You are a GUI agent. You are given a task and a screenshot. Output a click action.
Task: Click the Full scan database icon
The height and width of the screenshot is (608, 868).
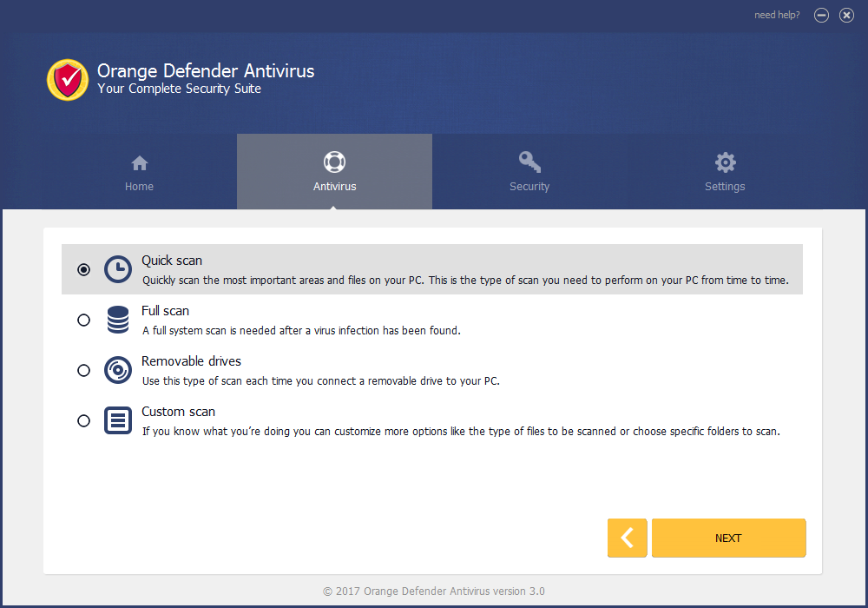[x=118, y=320]
